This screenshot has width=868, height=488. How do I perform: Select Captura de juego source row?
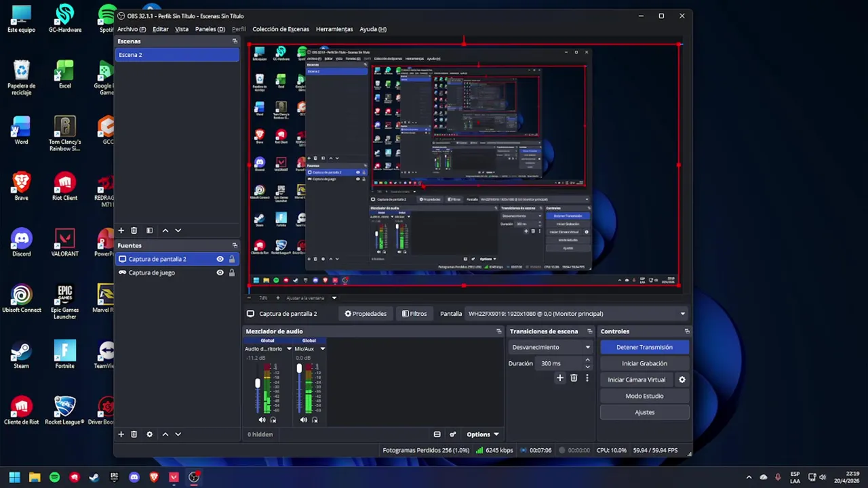[177, 272]
